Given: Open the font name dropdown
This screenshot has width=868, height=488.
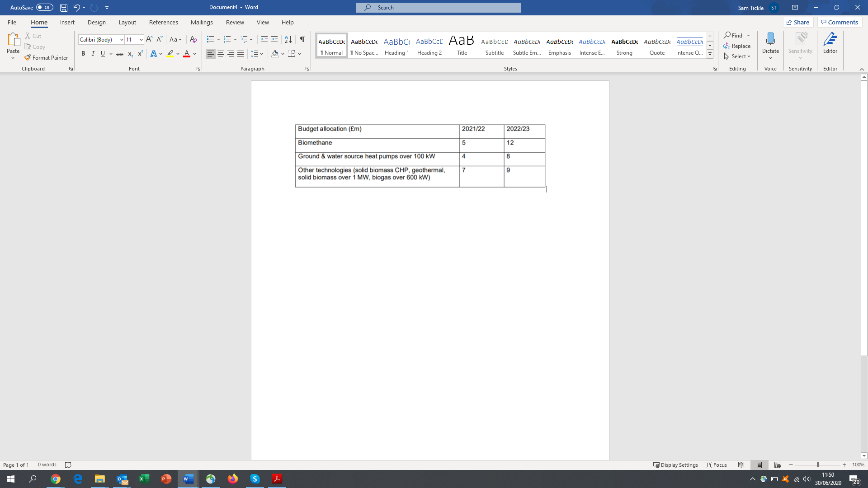Looking at the screenshot, I should [x=121, y=40].
